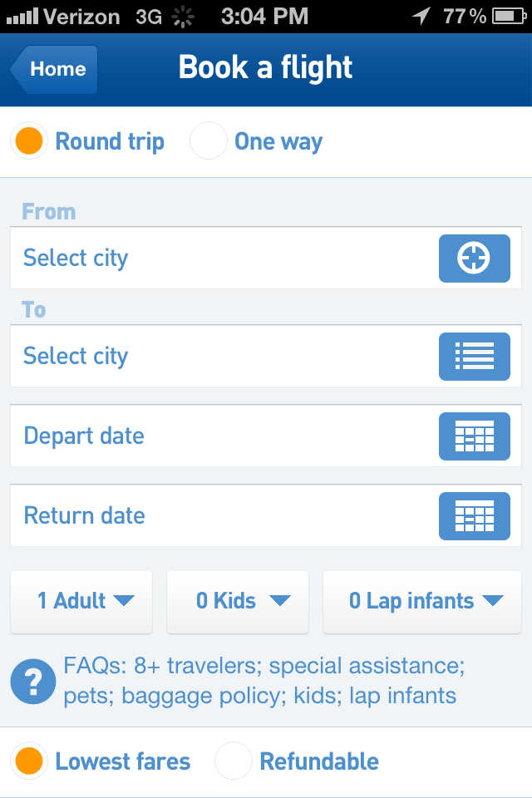This screenshot has width=532, height=798.
Task: Tap the signal strength bars icon
Action: pos(22,16)
